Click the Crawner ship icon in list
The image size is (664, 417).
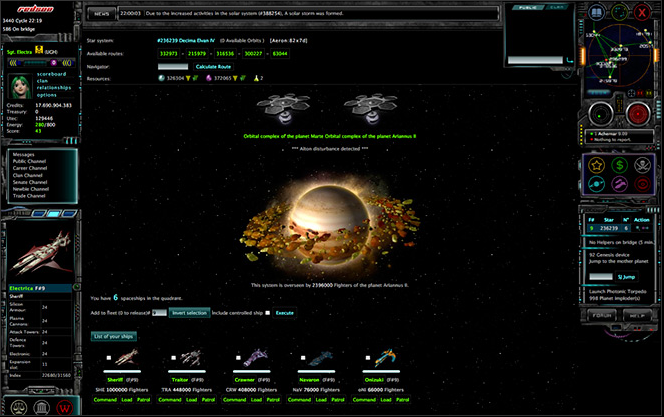256,358
